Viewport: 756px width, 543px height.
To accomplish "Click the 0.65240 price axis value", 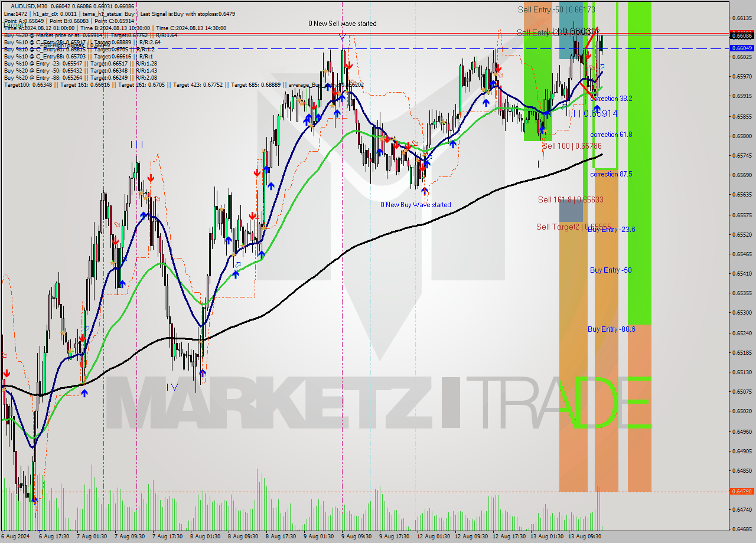I will click(x=742, y=333).
